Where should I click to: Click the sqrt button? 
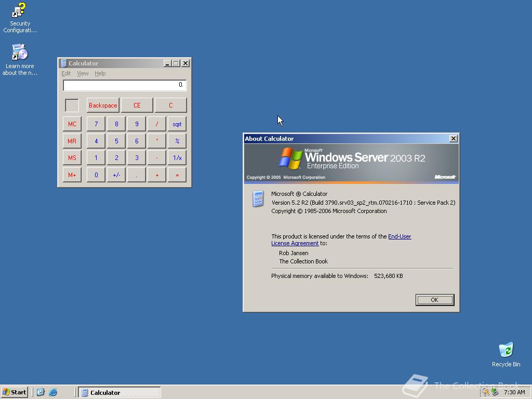tap(177, 124)
